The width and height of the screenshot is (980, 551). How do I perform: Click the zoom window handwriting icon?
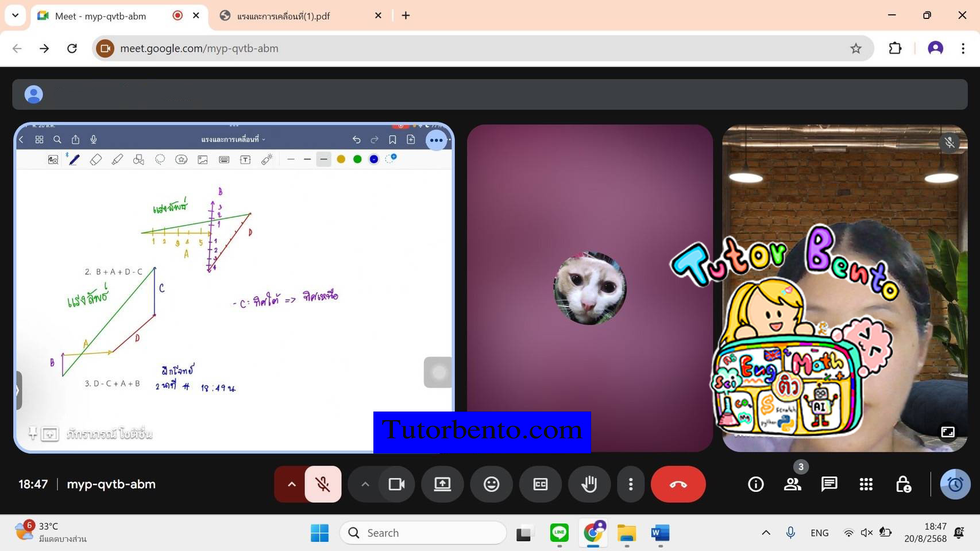point(53,160)
